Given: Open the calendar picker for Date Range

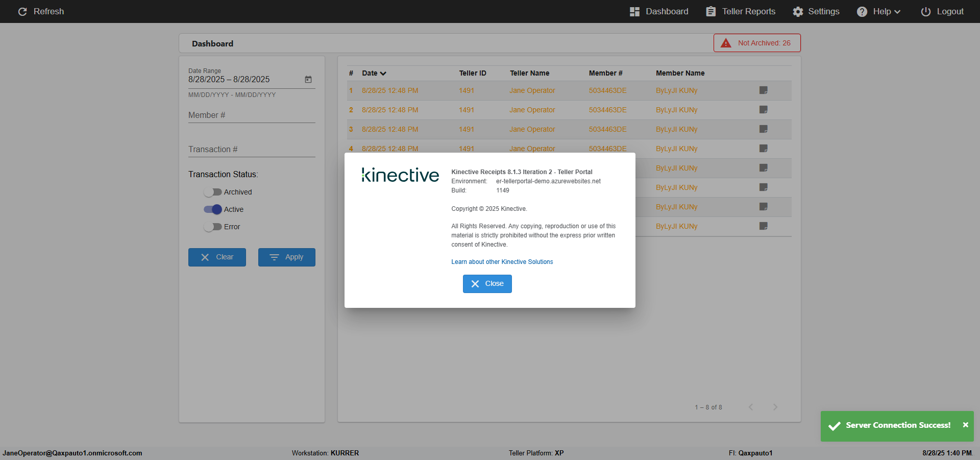Looking at the screenshot, I should 308,79.
